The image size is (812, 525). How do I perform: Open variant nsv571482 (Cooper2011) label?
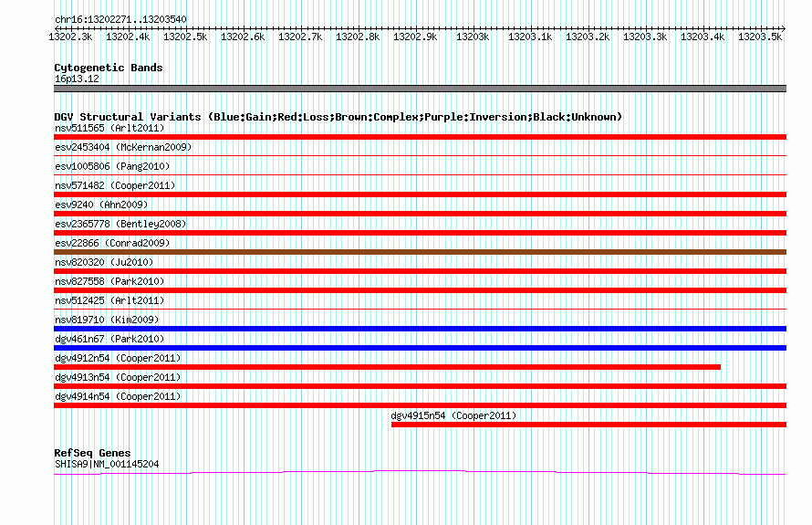(115, 185)
